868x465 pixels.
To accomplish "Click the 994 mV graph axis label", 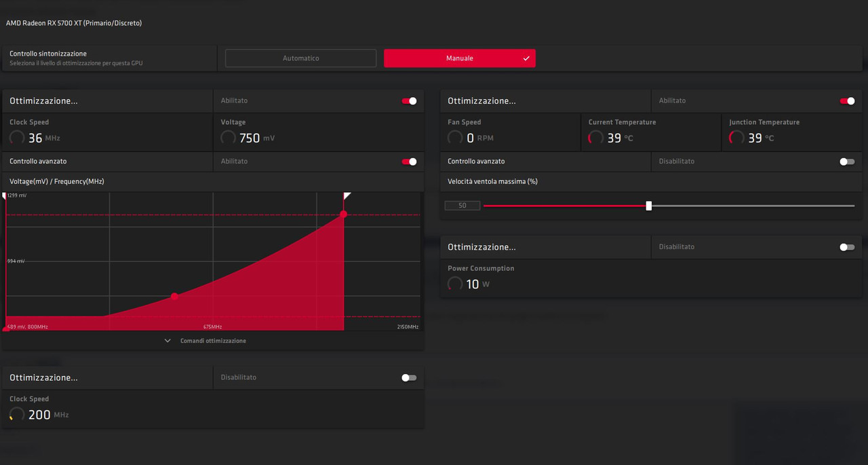I will pyautogui.click(x=16, y=261).
